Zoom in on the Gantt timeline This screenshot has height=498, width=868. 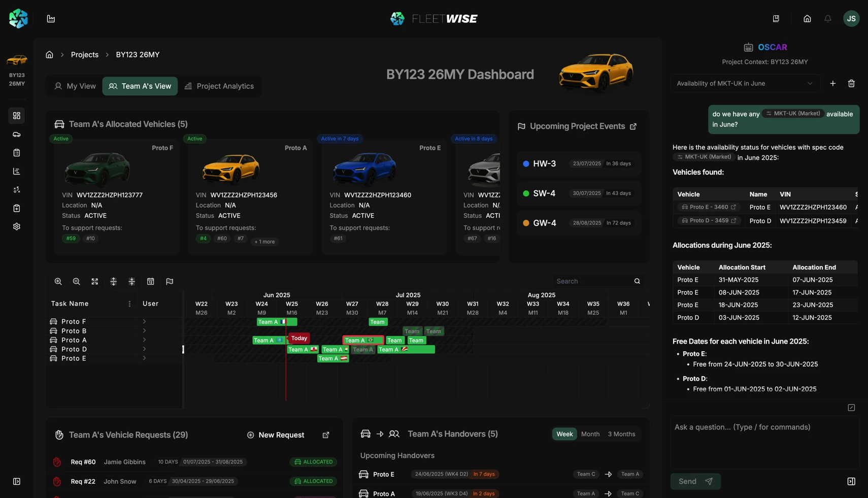58,281
